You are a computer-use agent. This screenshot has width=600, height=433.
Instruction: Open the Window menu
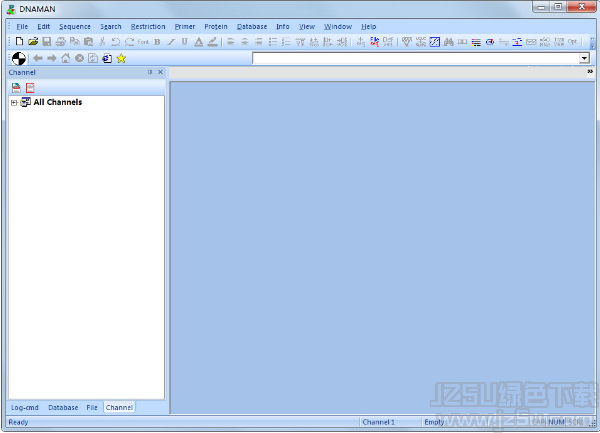(x=338, y=26)
